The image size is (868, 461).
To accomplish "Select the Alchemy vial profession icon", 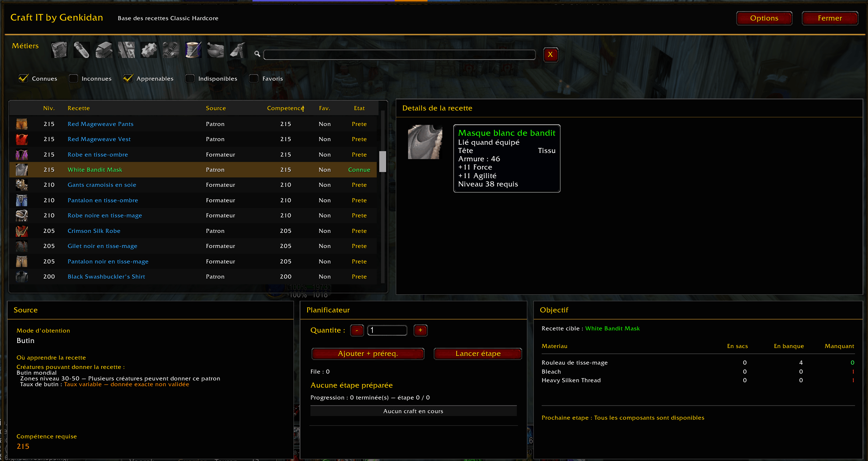I will pyautogui.click(x=81, y=50).
